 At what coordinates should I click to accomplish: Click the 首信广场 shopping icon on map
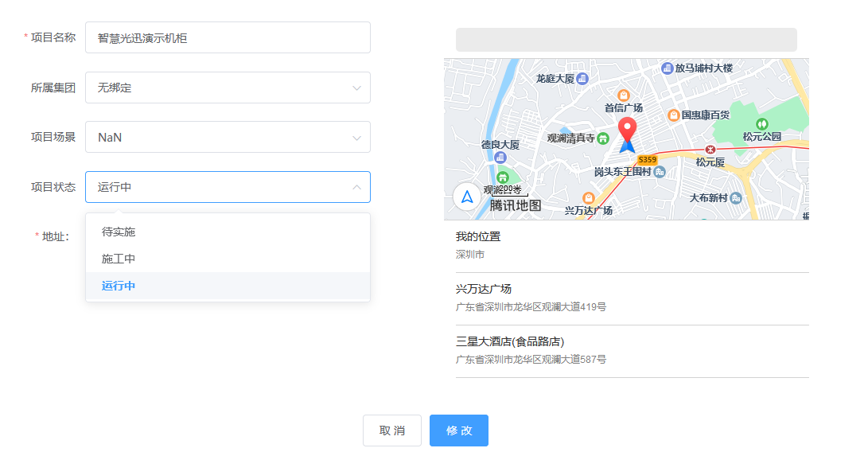point(624,95)
